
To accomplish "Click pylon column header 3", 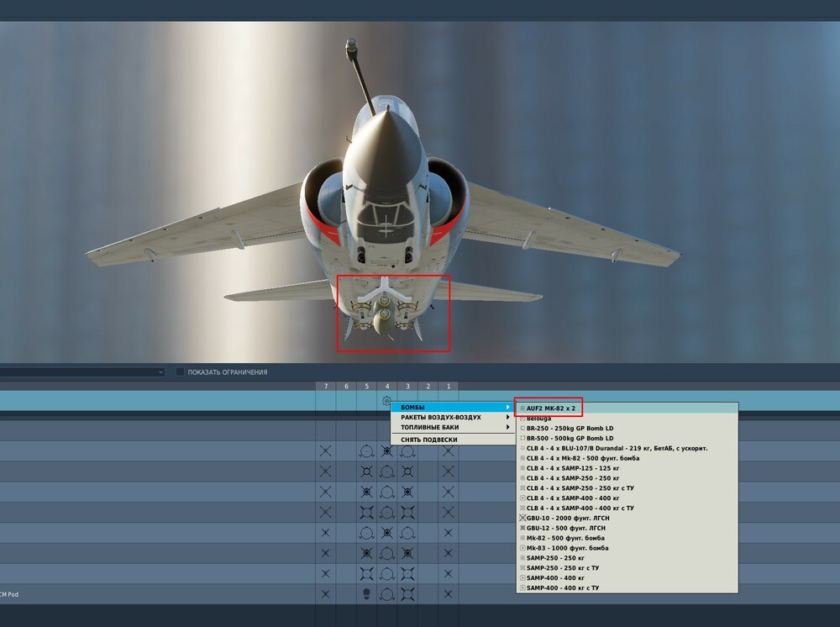I will tap(407, 386).
